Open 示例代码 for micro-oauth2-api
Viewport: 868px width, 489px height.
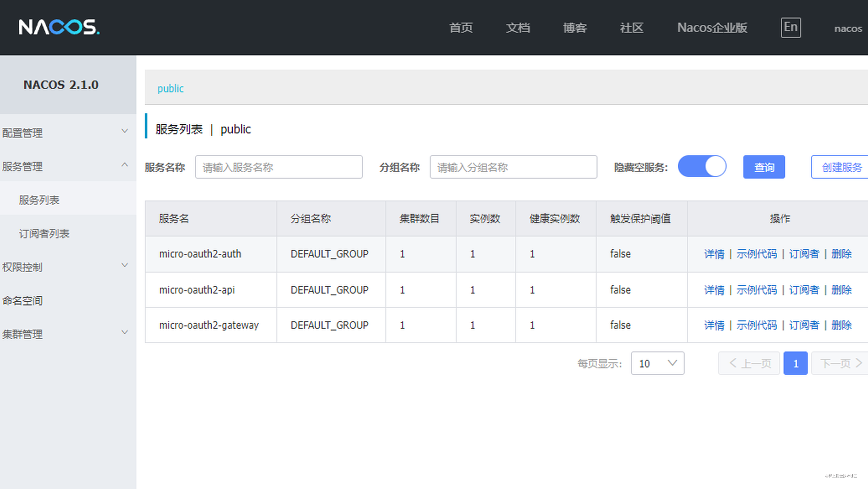pyautogui.click(x=756, y=290)
